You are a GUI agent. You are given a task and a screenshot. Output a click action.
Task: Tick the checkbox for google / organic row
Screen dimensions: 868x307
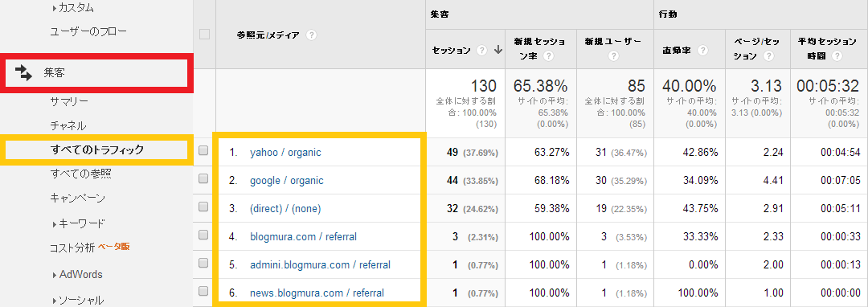tap(203, 178)
